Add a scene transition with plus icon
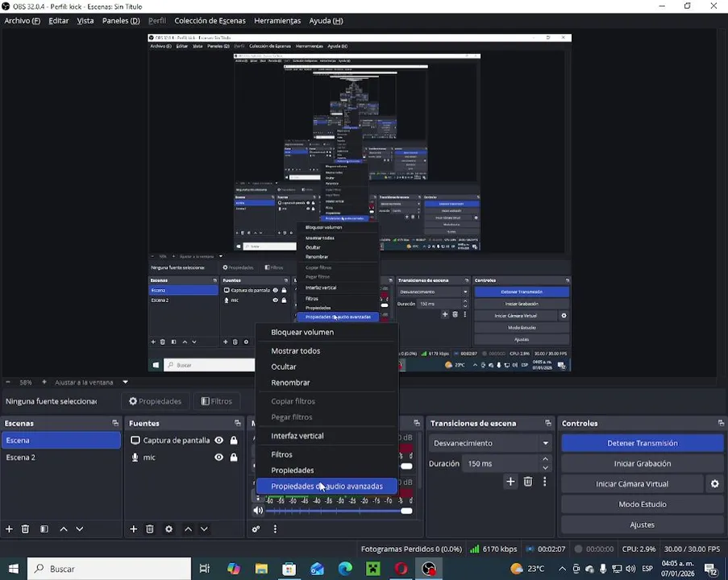The width and height of the screenshot is (728, 580). click(510, 482)
